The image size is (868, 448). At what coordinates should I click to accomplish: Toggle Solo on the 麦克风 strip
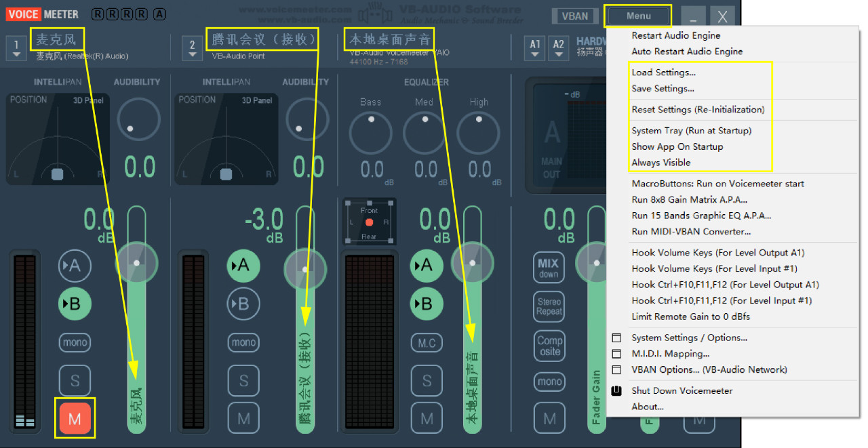pyautogui.click(x=75, y=380)
